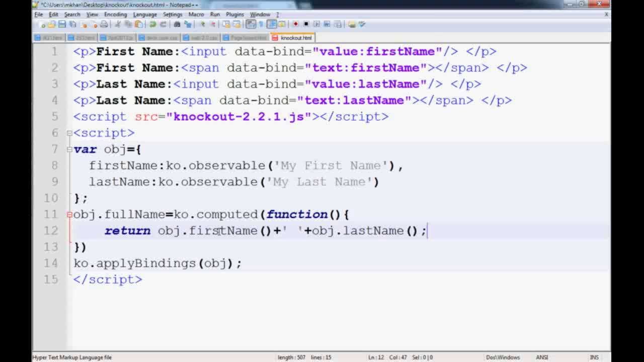Open the Search menu
The height and width of the screenshot is (362, 644).
pos(72,15)
